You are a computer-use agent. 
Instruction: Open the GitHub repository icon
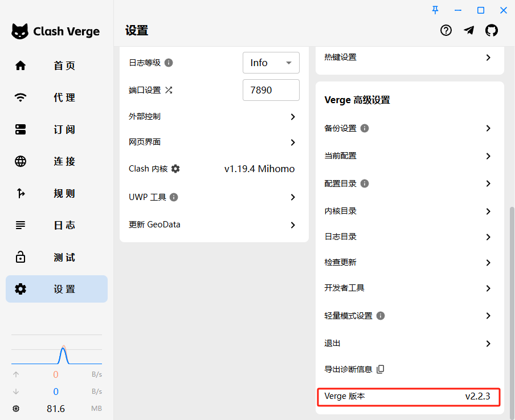point(491,31)
